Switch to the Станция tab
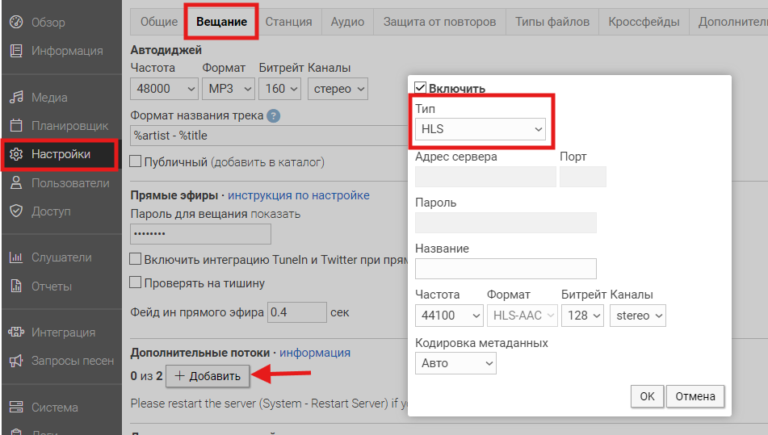Image resolution: width=768 pixels, height=435 pixels. pyautogui.click(x=288, y=21)
